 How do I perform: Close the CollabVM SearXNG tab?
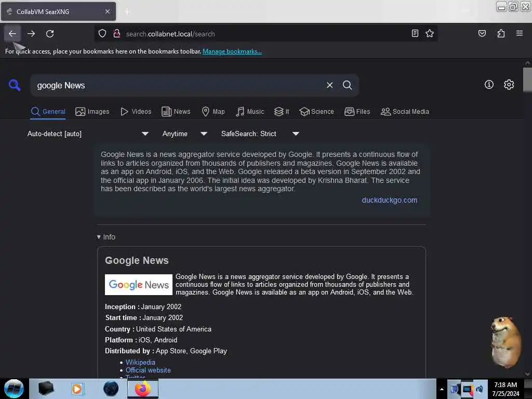click(108, 11)
